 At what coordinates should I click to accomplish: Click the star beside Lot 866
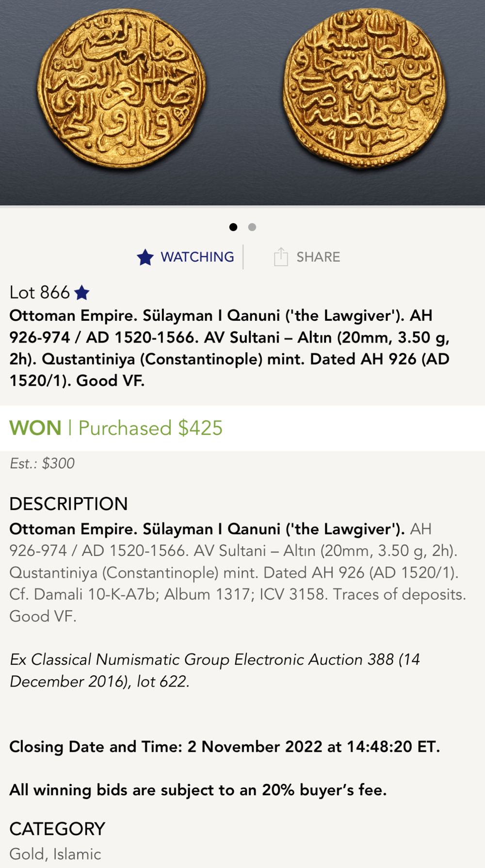[82, 293]
